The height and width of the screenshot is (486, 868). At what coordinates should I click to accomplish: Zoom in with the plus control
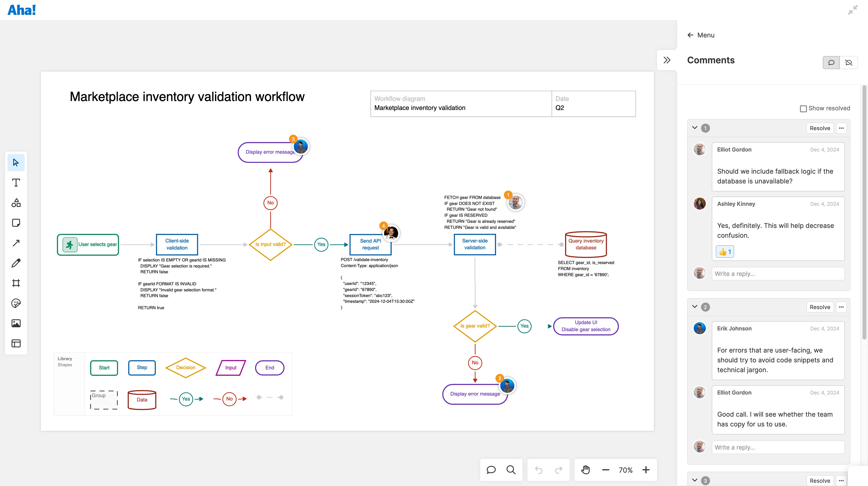coord(646,469)
